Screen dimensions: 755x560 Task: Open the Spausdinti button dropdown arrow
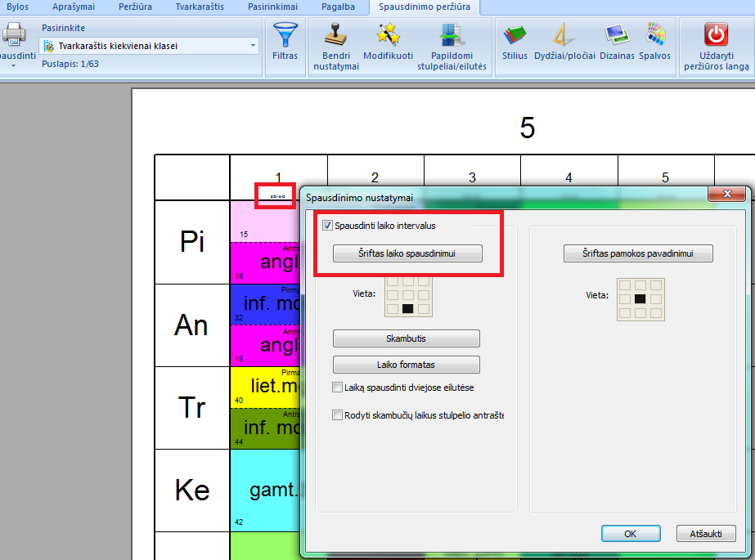(14, 65)
